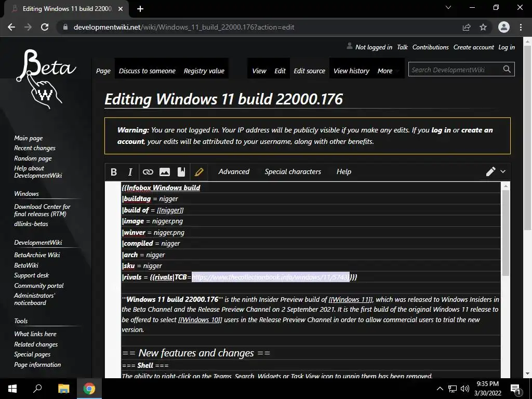Screen dimensions: 532x399
Task: Open notification center icon
Action: [515, 390]
